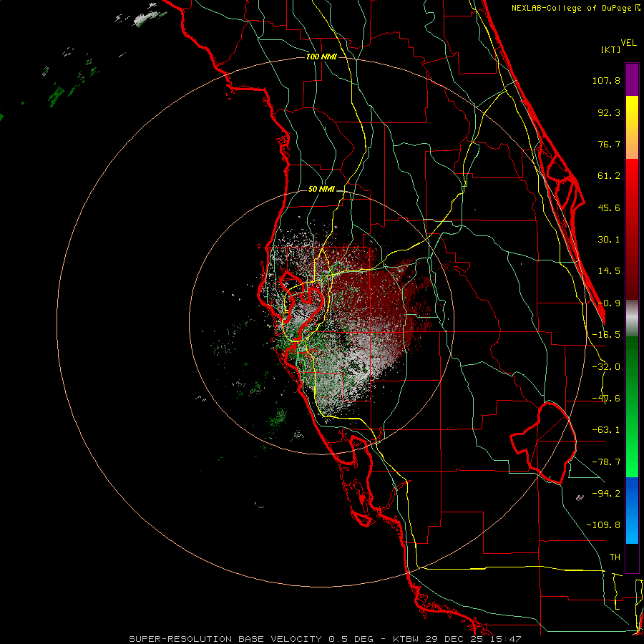Click the -47.6 legend value
The image size is (644, 644).
[606, 399]
